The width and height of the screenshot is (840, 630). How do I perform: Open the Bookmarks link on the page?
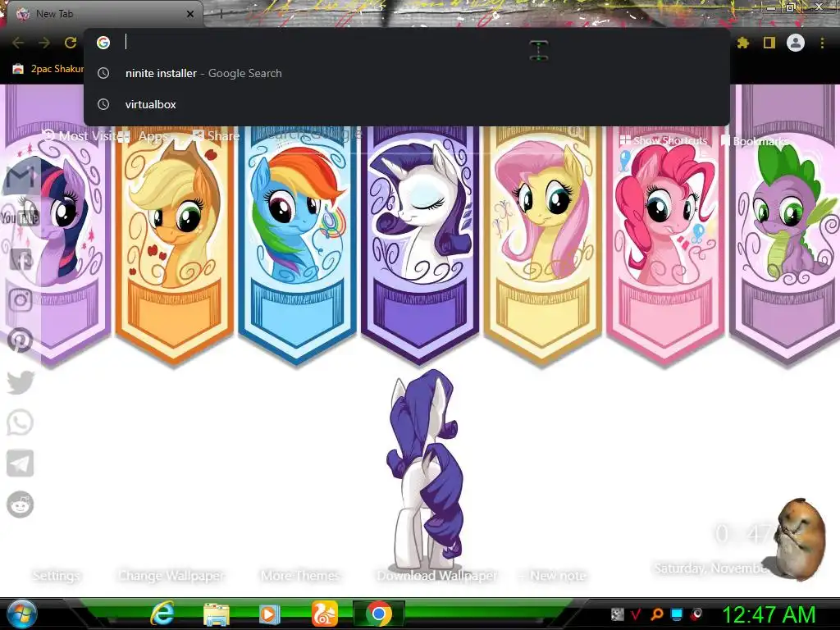click(755, 141)
